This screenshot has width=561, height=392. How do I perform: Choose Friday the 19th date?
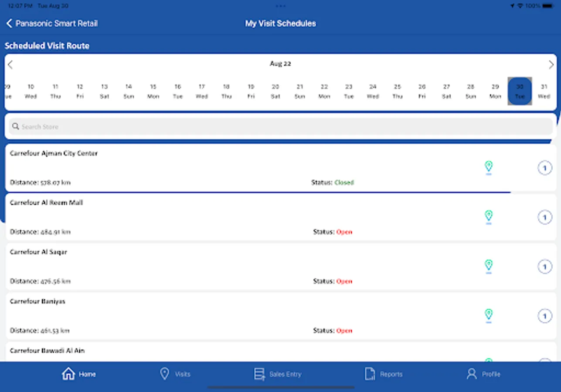click(251, 91)
